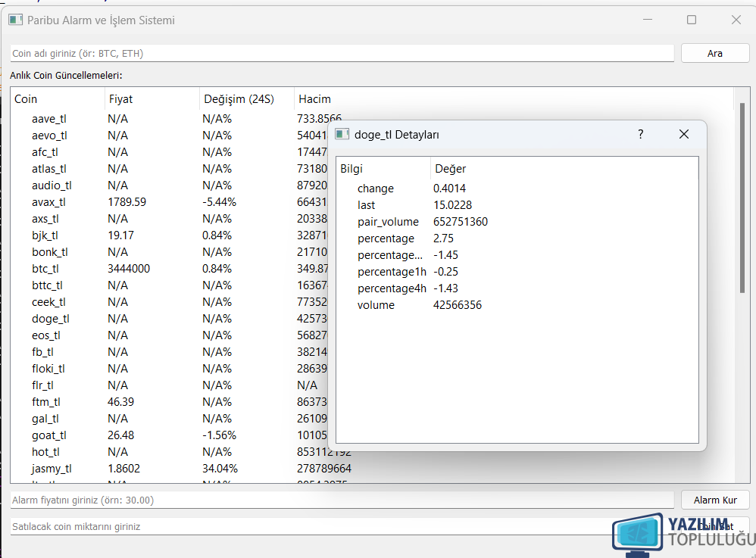Viewport: 756px width, 558px height.
Task: Close the doge_tl Detayları dialog
Action: [x=684, y=135]
